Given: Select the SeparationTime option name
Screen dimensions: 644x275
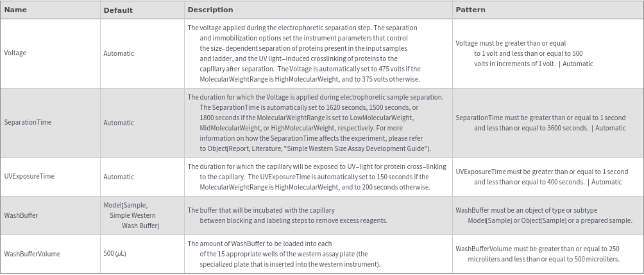Looking at the screenshot, I should (28, 122).
